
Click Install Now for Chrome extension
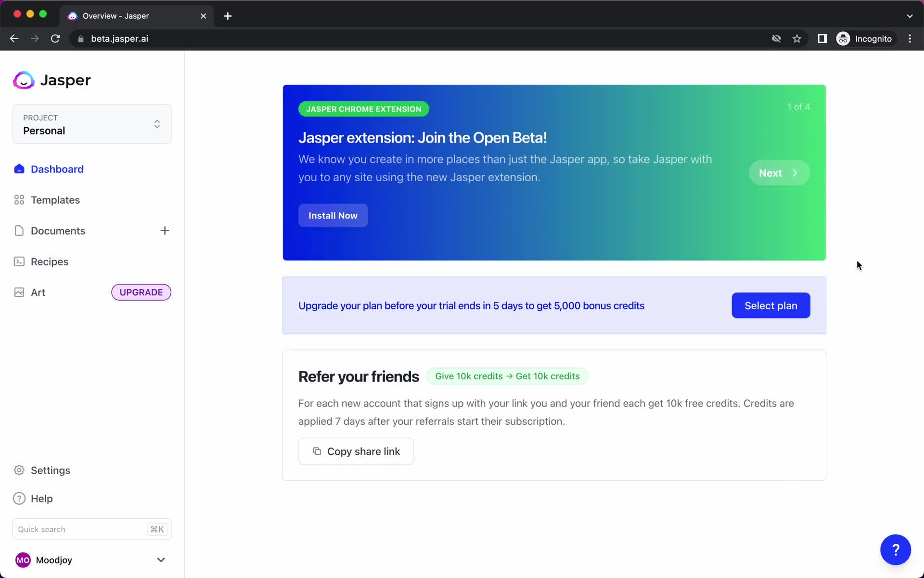(334, 215)
